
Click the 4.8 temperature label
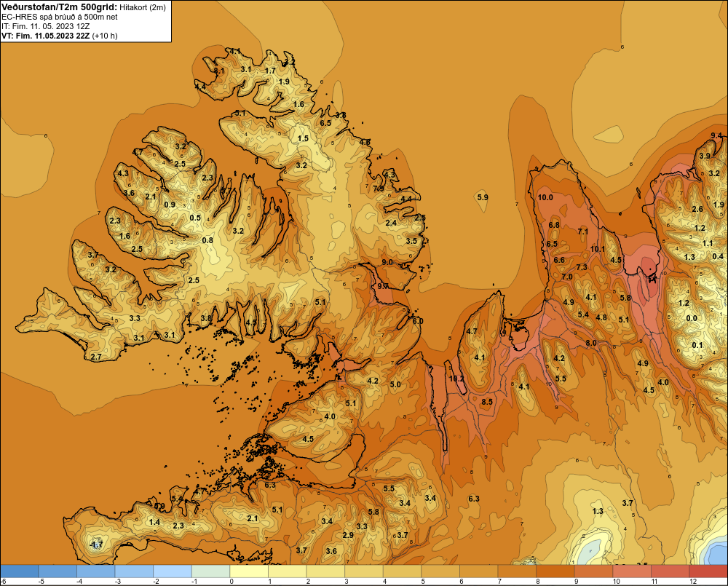(x=601, y=317)
